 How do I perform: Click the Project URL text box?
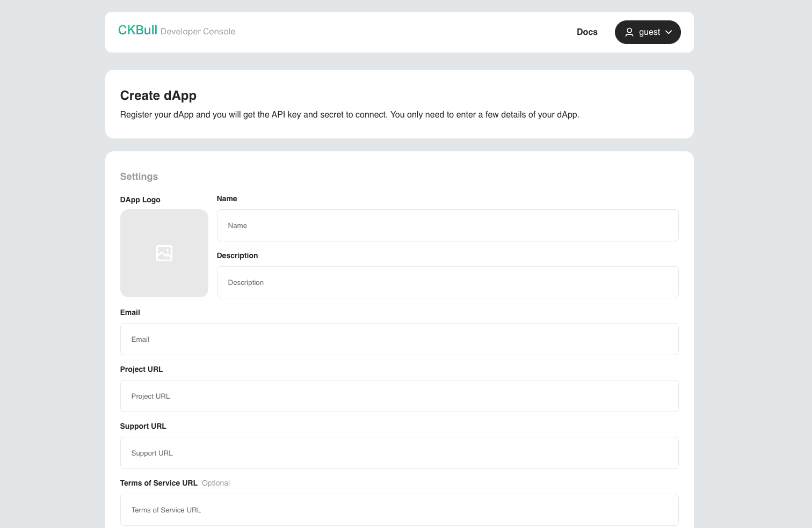[399, 396]
